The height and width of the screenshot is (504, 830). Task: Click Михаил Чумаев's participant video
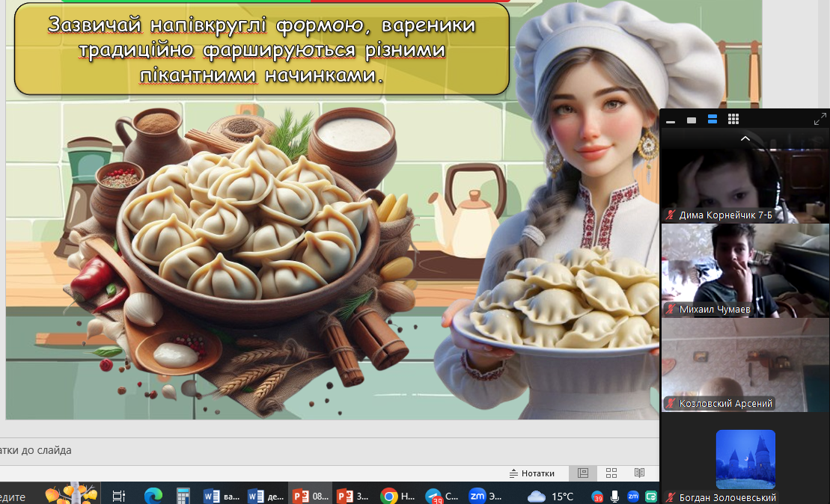tap(745, 271)
